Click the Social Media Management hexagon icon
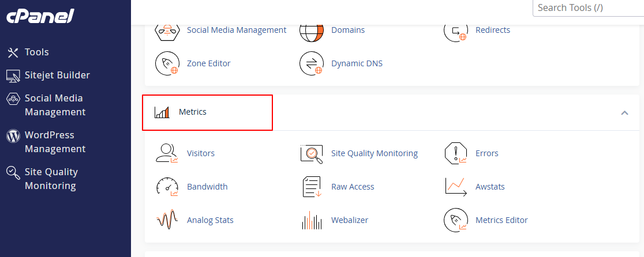The width and height of the screenshot is (644, 257). [167, 31]
